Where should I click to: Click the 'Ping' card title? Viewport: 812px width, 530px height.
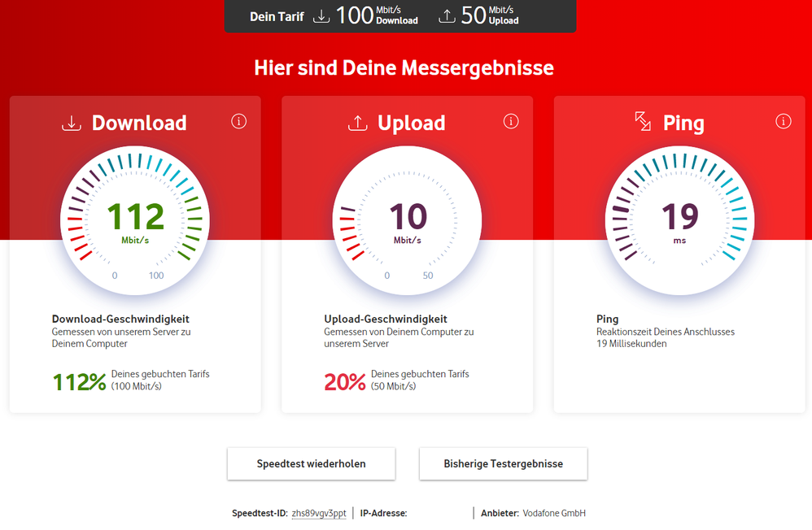683,124
